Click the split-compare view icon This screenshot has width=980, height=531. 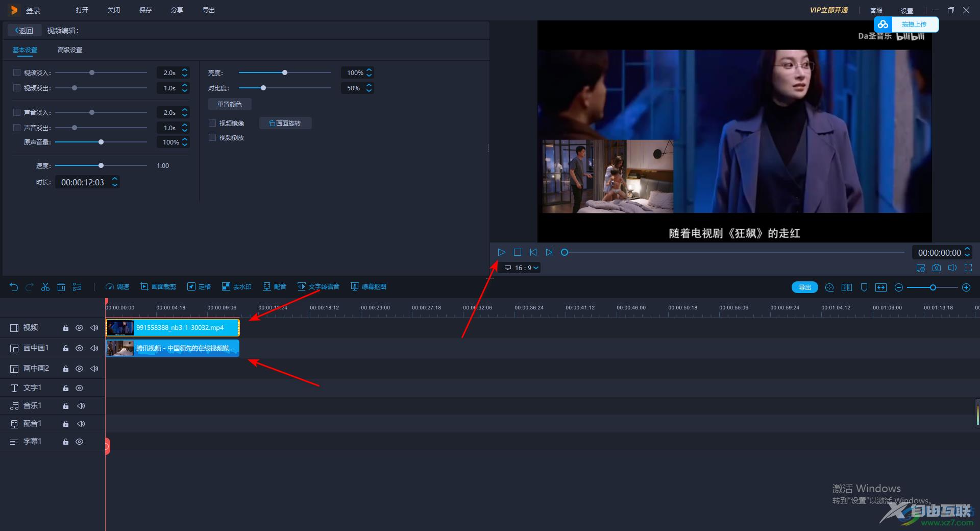(x=847, y=287)
